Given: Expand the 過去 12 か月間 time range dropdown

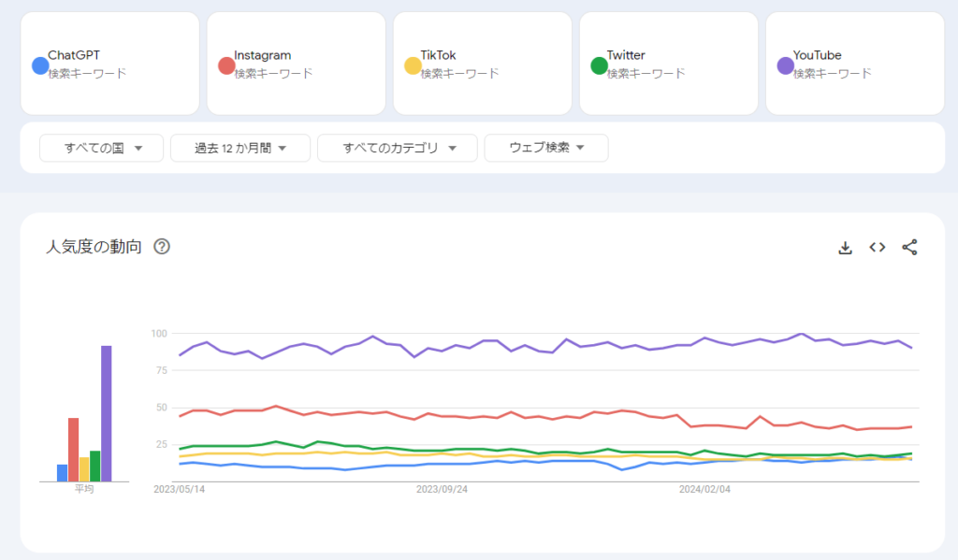Looking at the screenshot, I should 239,148.
